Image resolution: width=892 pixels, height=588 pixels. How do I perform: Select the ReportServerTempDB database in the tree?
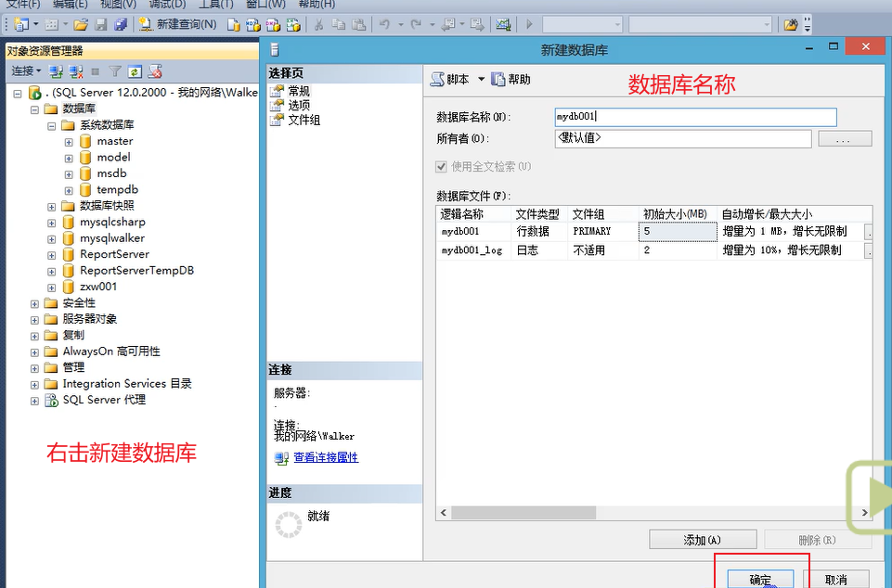[136, 271]
